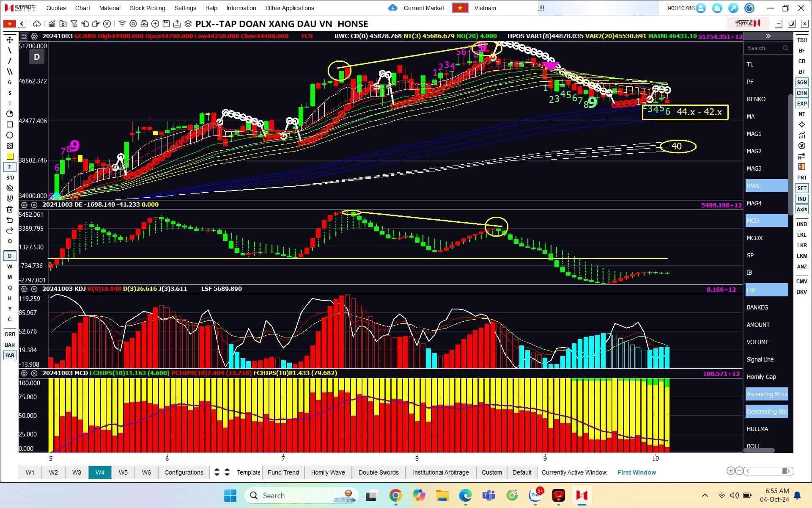Click the right-pointing hand icon
The width and height of the screenshot is (812, 508).
[96, 24]
